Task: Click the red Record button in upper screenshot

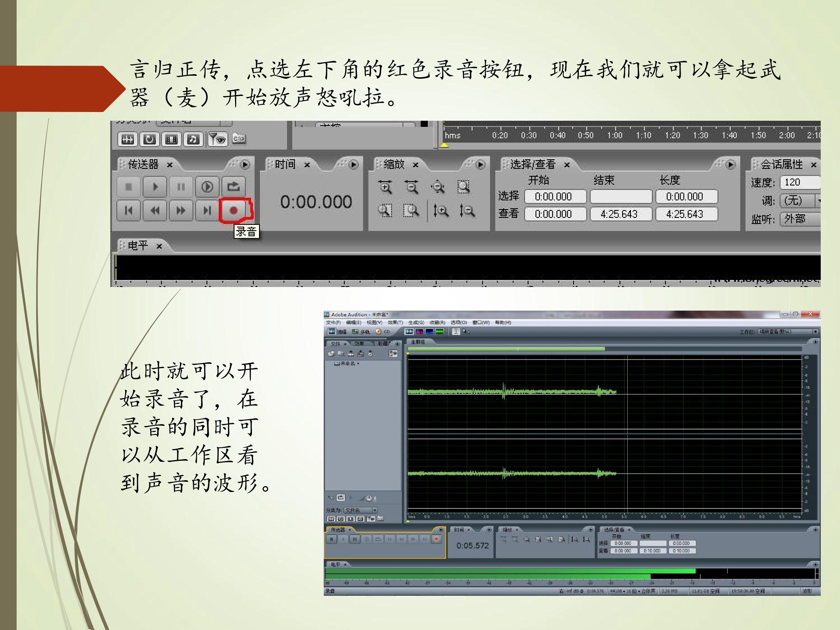Action: pos(234,210)
